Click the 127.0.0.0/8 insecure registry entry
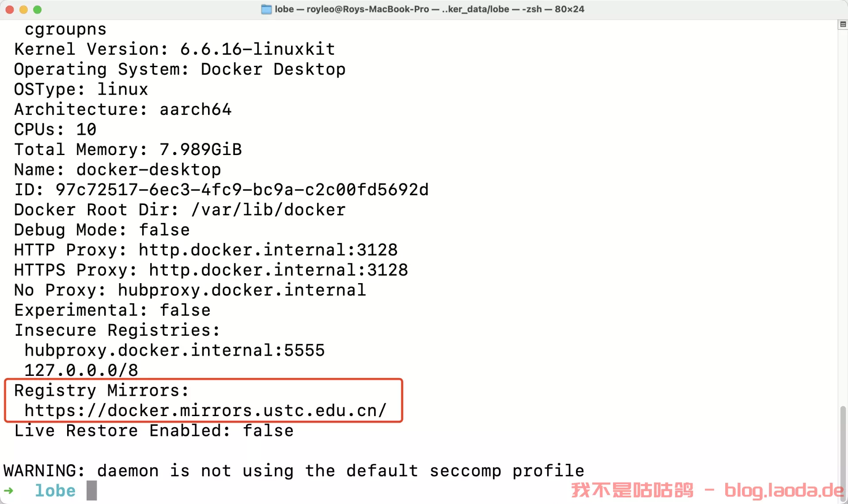 pyautogui.click(x=81, y=370)
